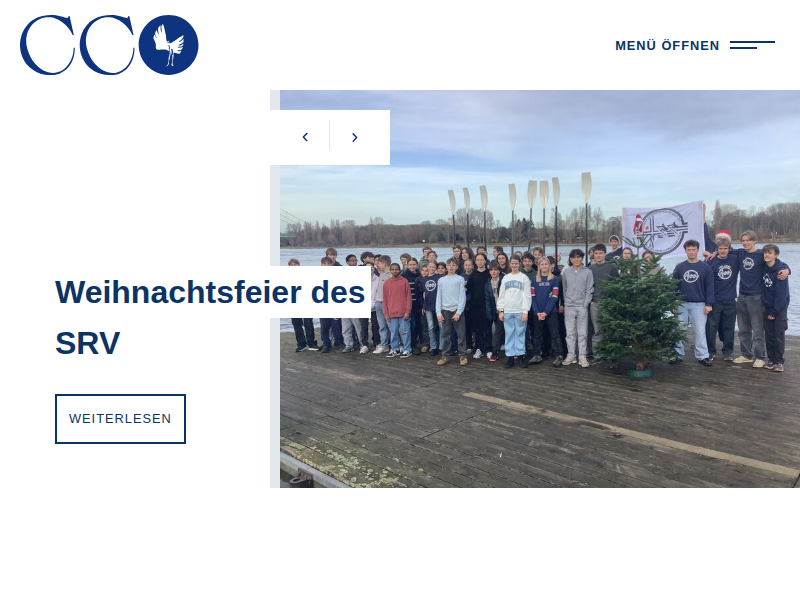800x600 pixels.
Task: Click the blue CC letters of the logo
Action: click(x=78, y=45)
